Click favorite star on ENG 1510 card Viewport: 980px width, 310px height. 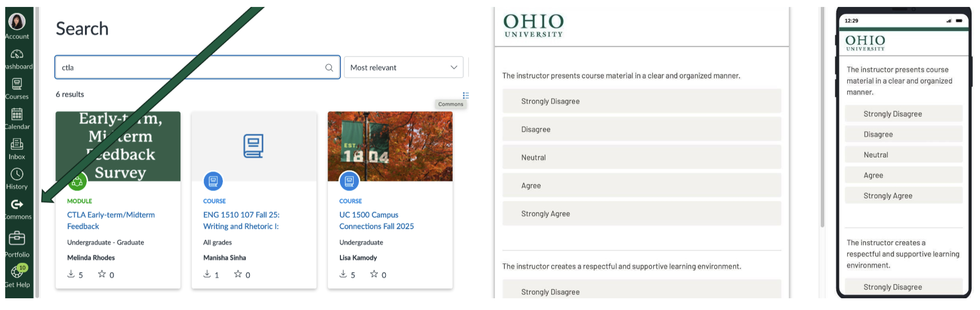pyautogui.click(x=238, y=274)
